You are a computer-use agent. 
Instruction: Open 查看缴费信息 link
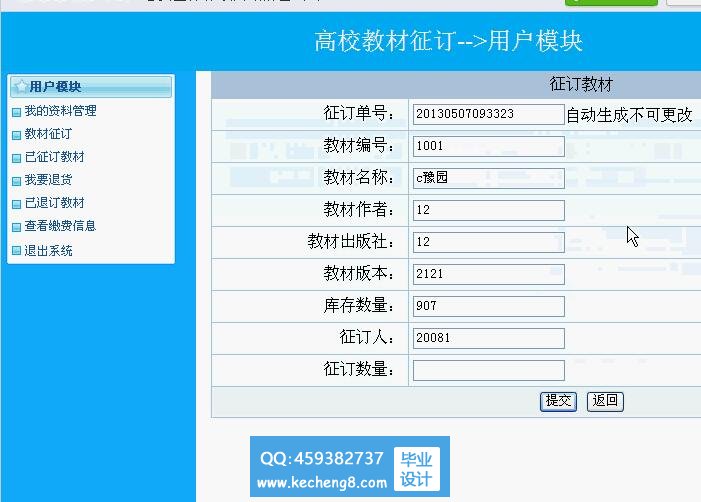(x=60, y=226)
